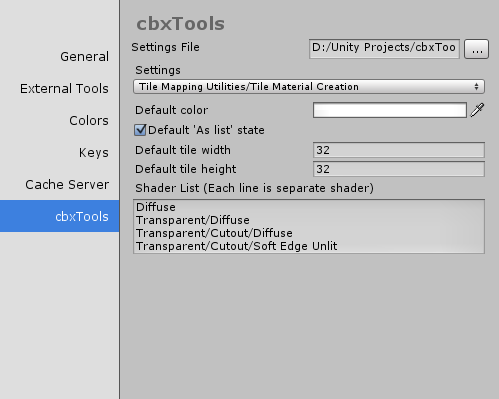Click the Default color white swatch
499x399 pixels.
[x=390, y=110]
